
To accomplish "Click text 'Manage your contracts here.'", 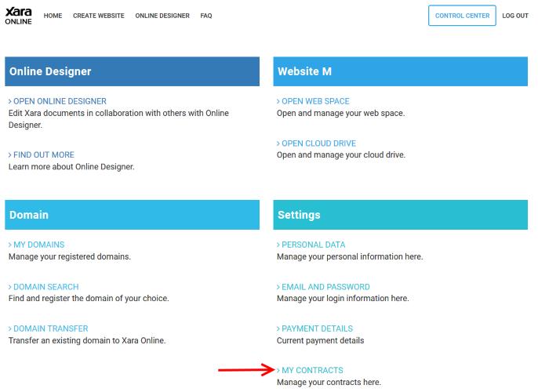I will [x=329, y=383].
